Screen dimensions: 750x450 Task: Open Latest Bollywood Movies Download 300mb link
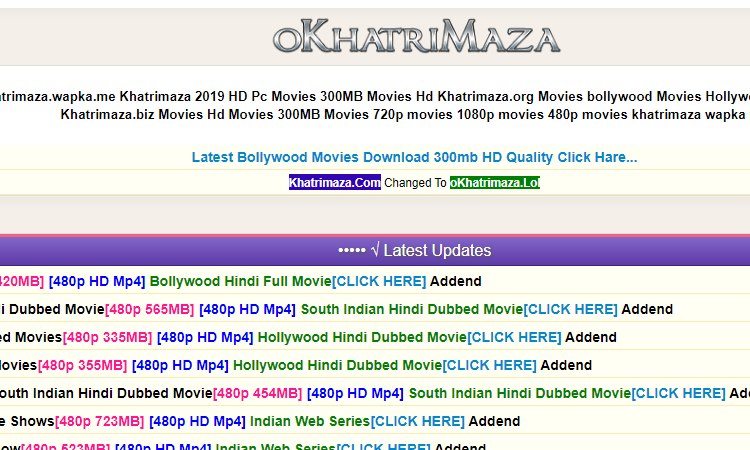pyautogui.click(x=414, y=157)
